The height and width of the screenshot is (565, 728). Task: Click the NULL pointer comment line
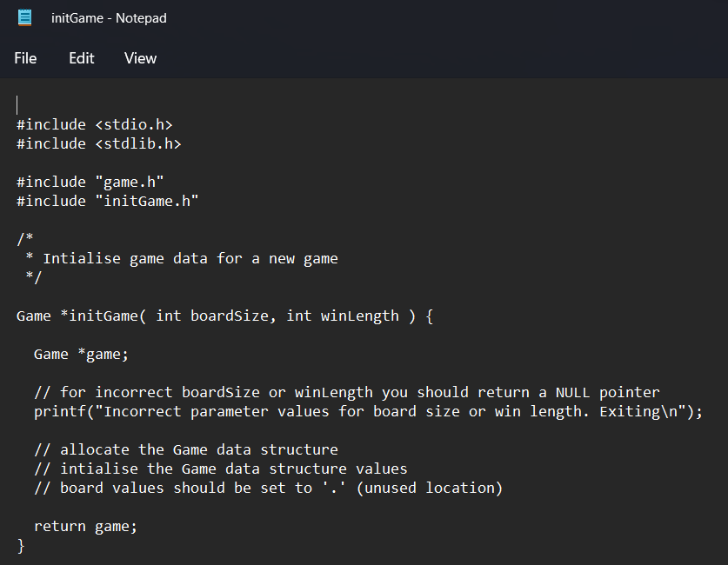(x=346, y=392)
